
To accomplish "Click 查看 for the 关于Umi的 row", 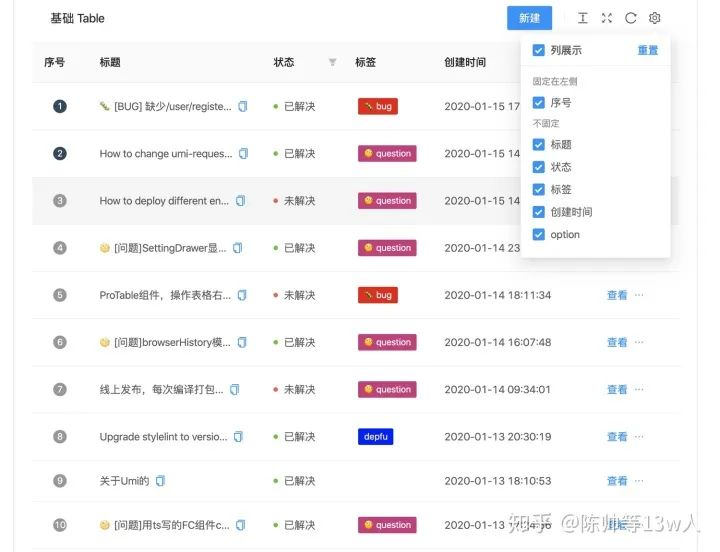I will [617, 481].
